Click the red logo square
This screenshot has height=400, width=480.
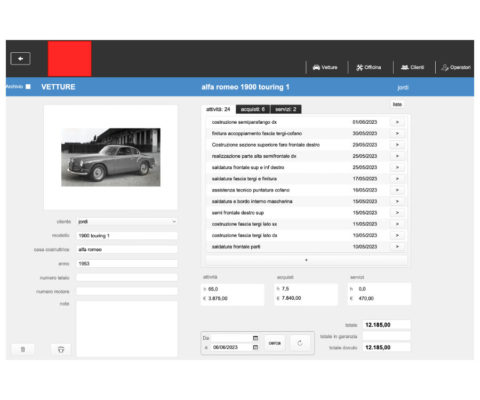(x=70, y=59)
